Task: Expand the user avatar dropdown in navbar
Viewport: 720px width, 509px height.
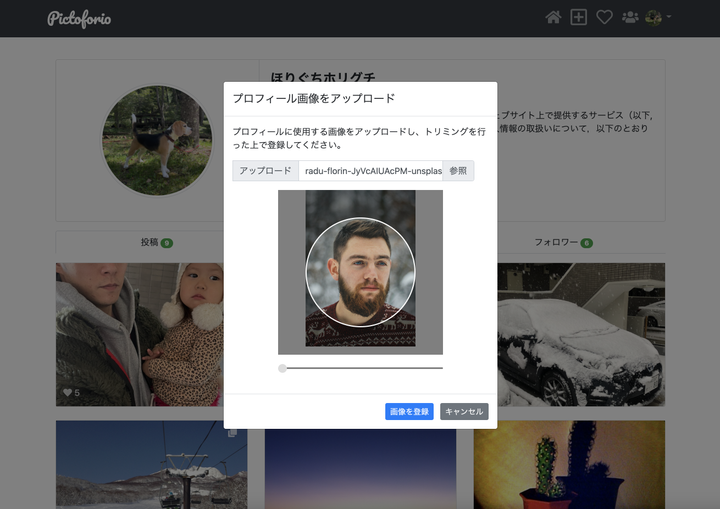Action: pyautogui.click(x=658, y=17)
